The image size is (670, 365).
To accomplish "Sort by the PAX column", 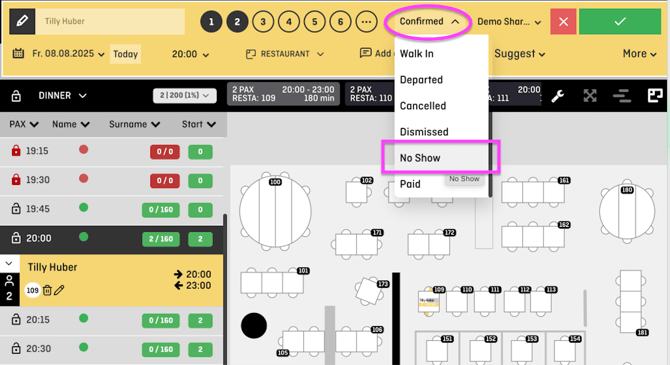I will pos(24,124).
